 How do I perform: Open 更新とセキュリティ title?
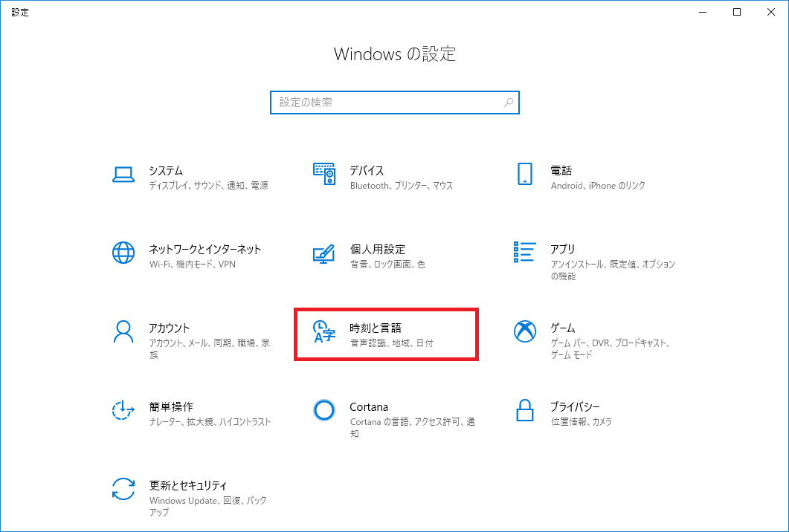(187, 486)
